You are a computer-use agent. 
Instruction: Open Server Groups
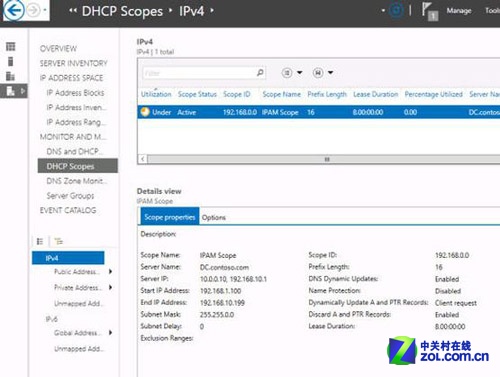(70, 196)
